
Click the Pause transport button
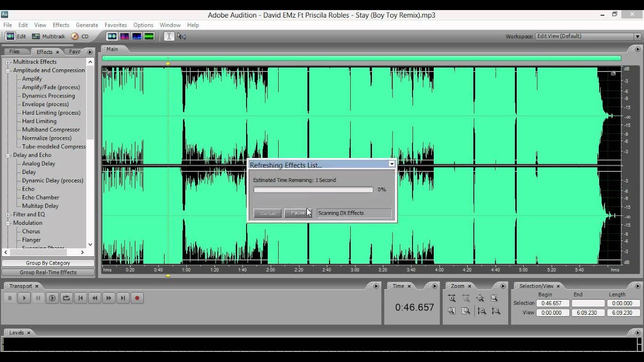click(38, 298)
